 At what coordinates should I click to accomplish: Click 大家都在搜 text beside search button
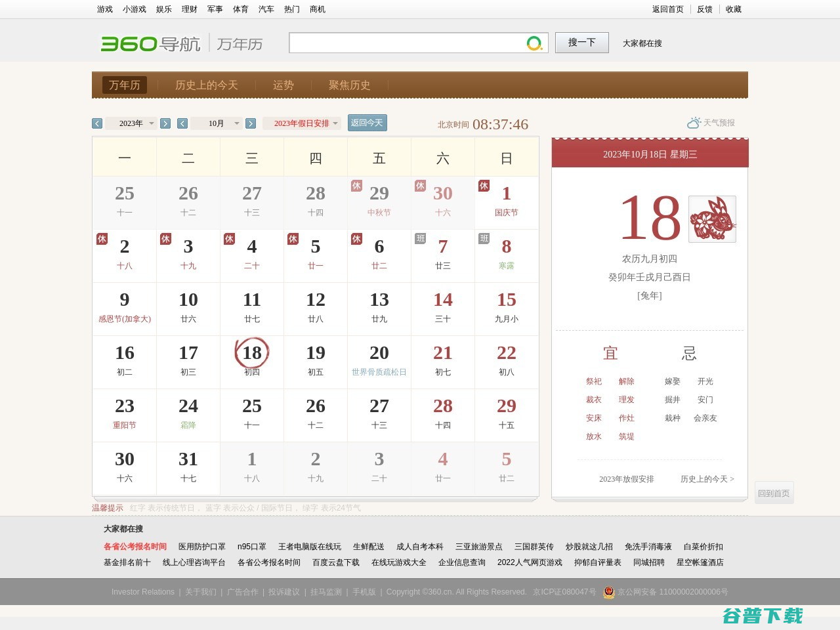pyautogui.click(x=642, y=43)
